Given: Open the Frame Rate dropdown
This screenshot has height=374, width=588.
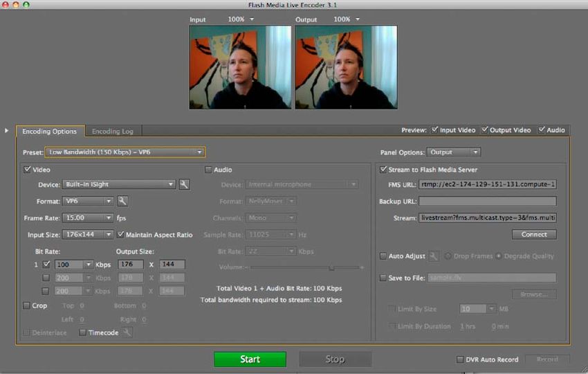Looking at the screenshot, I should pos(88,217).
